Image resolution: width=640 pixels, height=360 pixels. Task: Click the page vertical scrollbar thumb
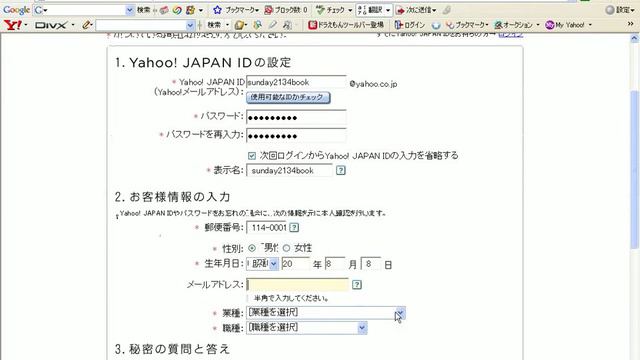pyautogui.click(x=634, y=169)
